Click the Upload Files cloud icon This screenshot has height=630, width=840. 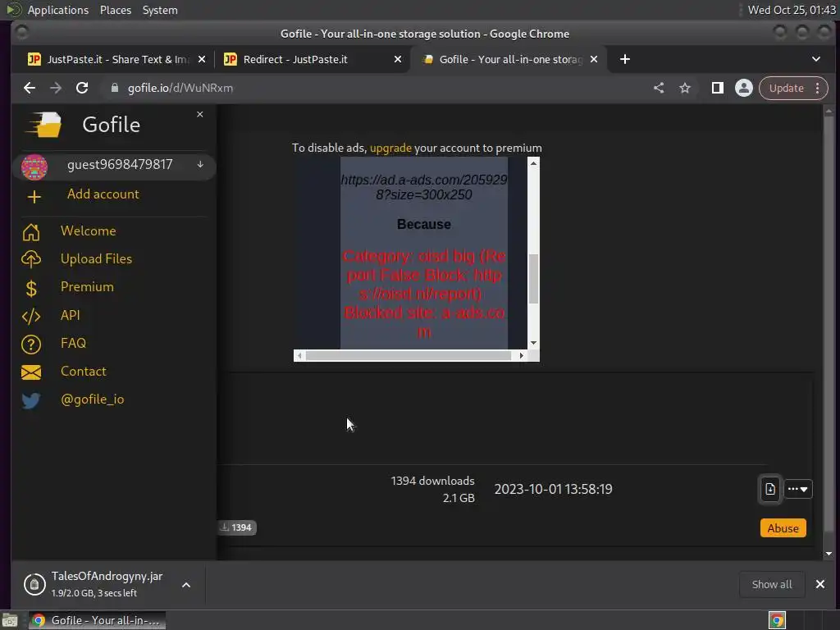coord(31,259)
